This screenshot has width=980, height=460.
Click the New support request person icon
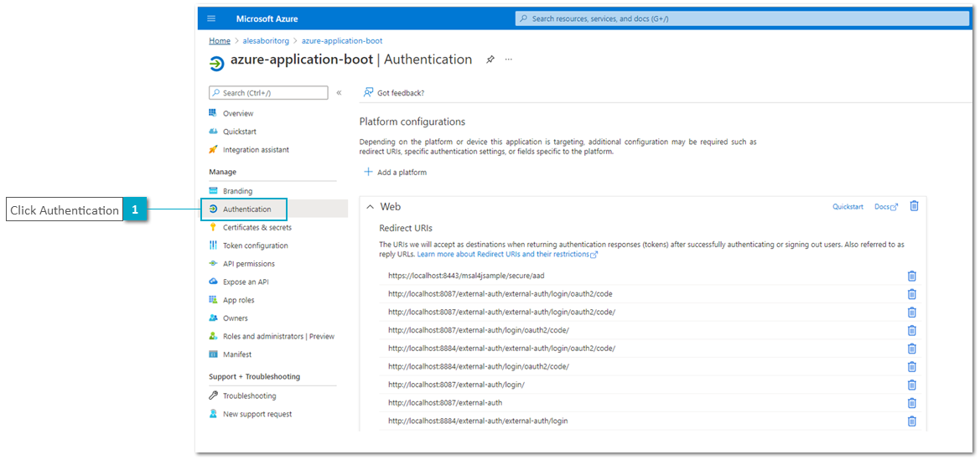point(212,413)
